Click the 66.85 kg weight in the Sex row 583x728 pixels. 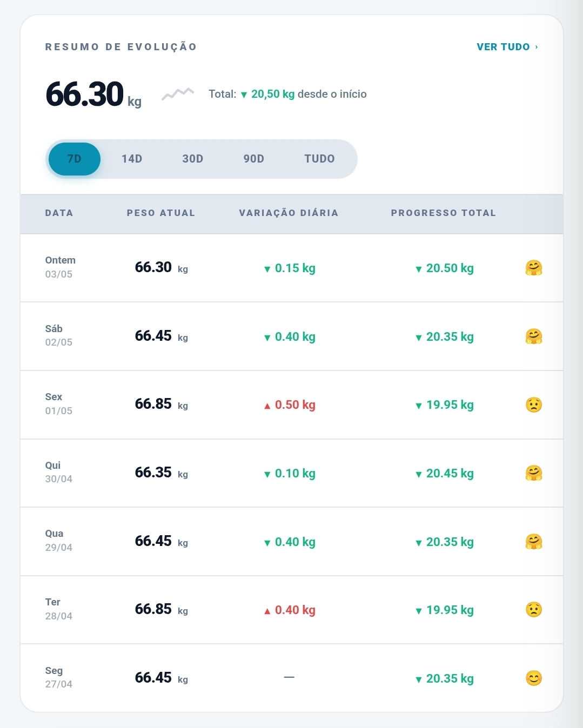click(x=162, y=404)
